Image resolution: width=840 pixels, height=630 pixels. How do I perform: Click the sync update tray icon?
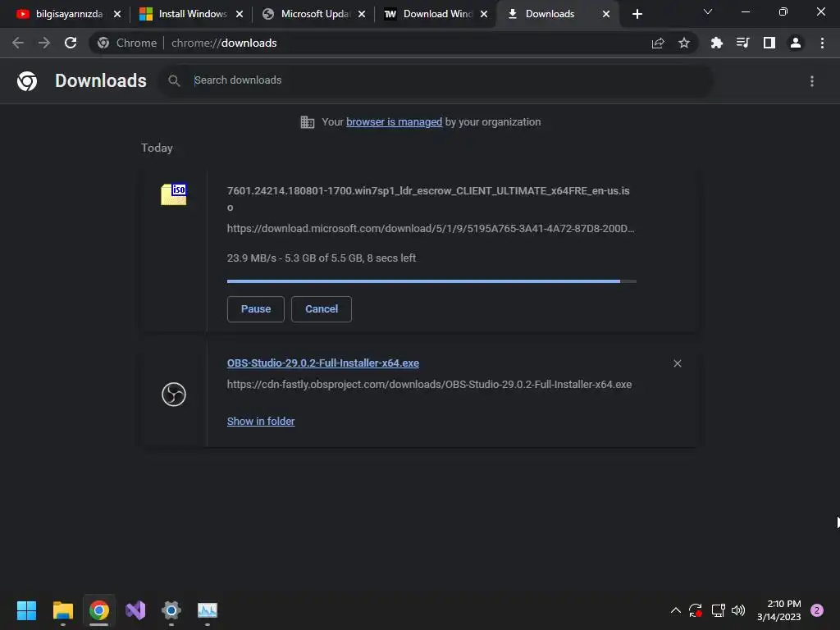696,610
